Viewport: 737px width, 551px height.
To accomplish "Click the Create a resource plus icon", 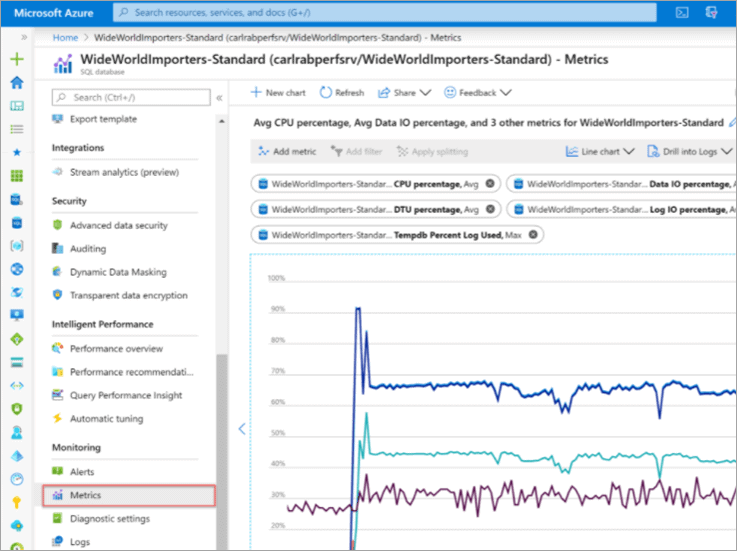I will tap(17, 59).
